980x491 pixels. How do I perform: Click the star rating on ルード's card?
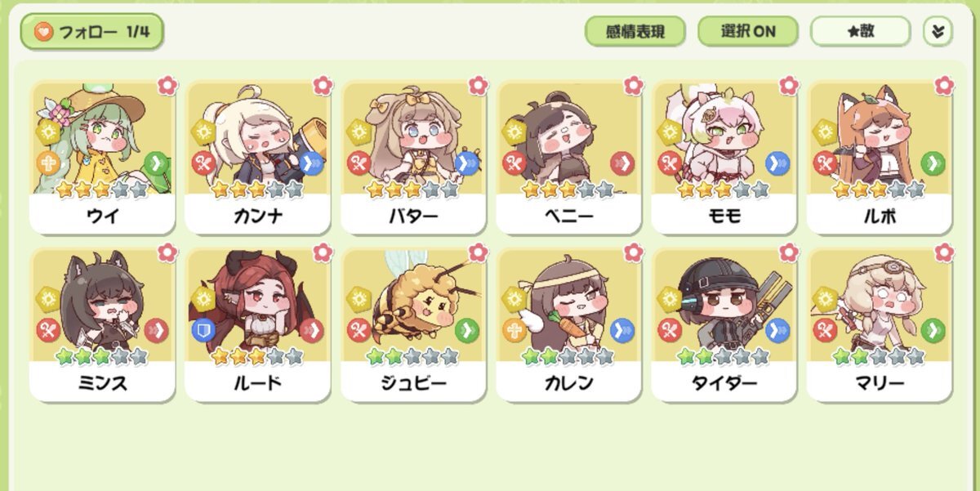pyautogui.click(x=258, y=356)
